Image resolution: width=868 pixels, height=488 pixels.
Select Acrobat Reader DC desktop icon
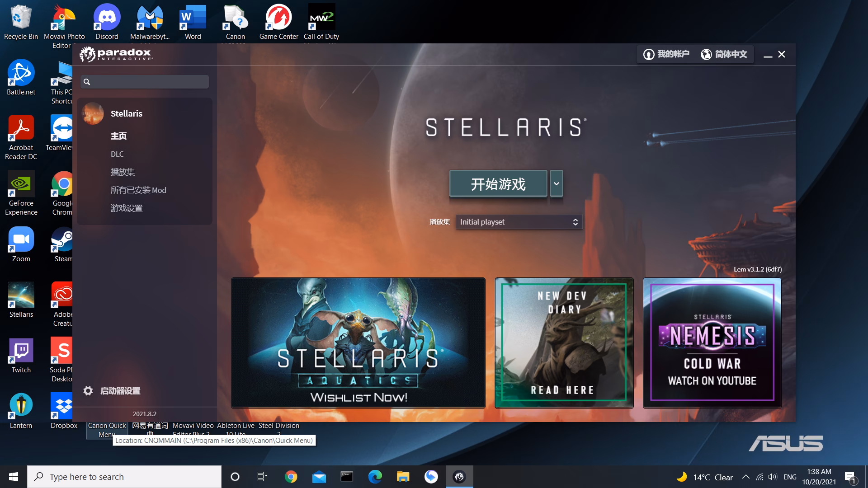pos(21,137)
